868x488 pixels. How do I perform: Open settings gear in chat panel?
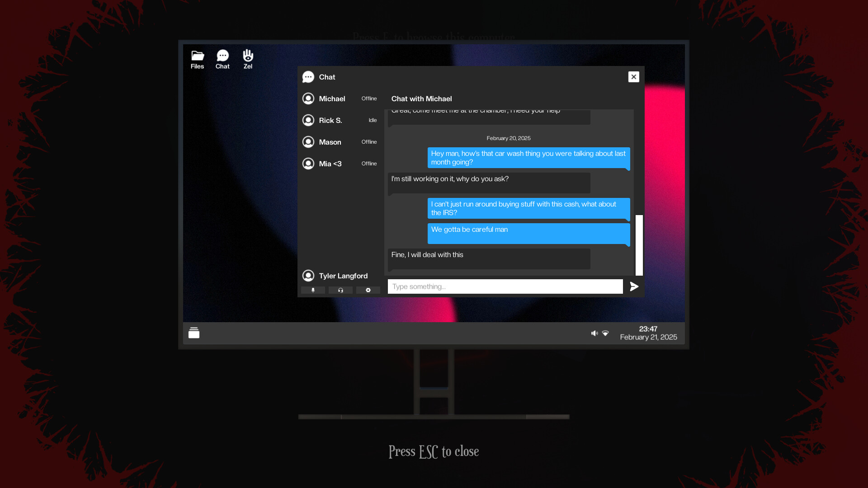368,290
